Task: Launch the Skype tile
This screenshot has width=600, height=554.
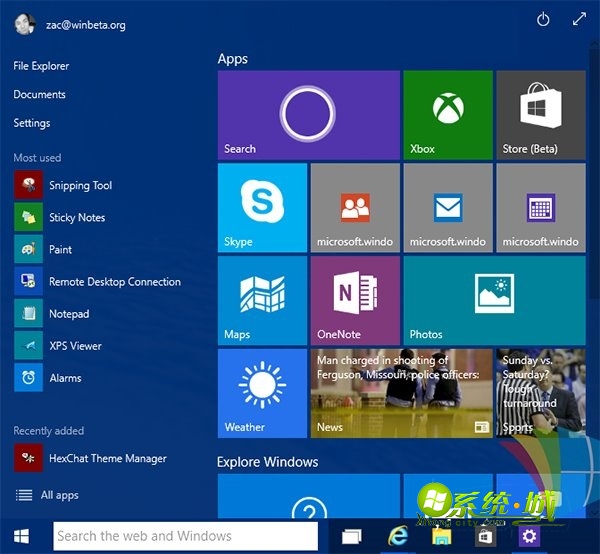Action: (x=262, y=207)
